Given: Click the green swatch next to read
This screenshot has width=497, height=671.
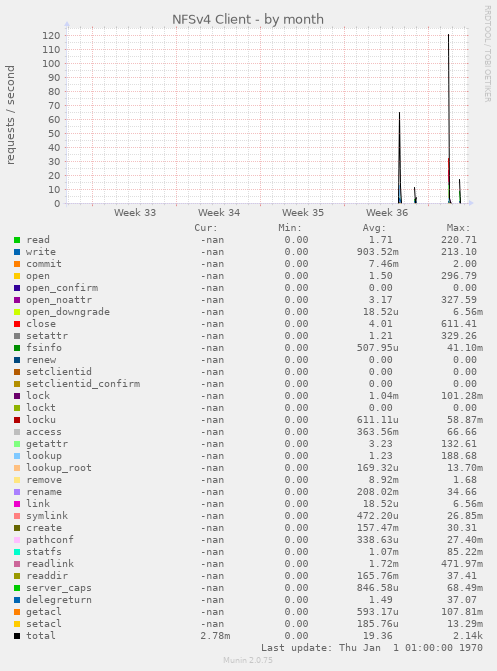Looking at the screenshot, I should pyautogui.click(x=17, y=240).
